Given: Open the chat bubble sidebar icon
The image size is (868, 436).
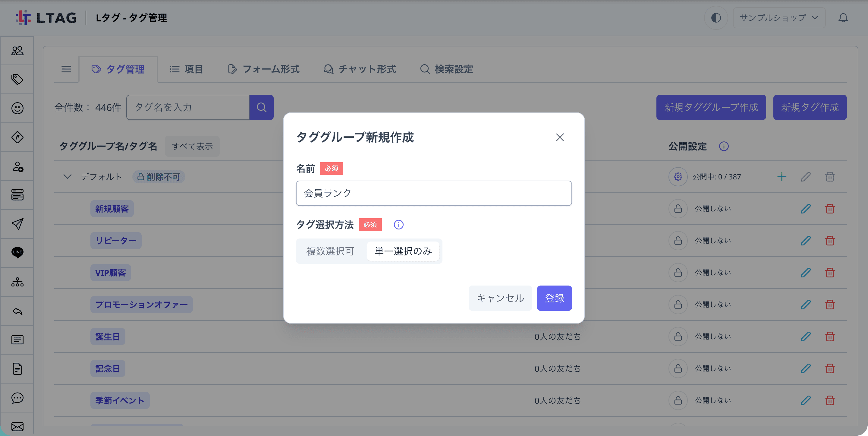Looking at the screenshot, I should (17, 398).
